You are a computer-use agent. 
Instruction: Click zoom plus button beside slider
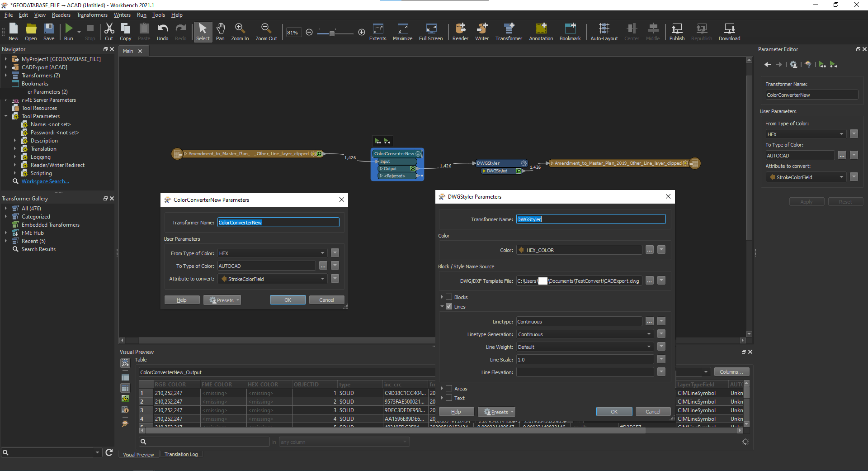(x=362, y=32)
